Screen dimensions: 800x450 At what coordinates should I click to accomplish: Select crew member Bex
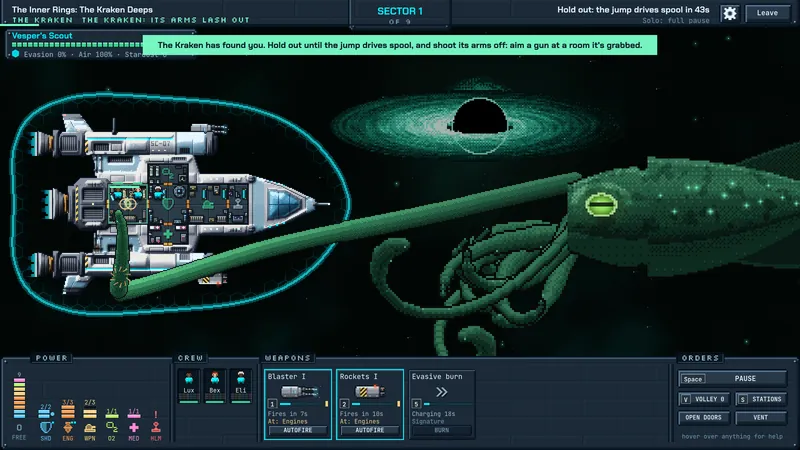coord(215,386)
